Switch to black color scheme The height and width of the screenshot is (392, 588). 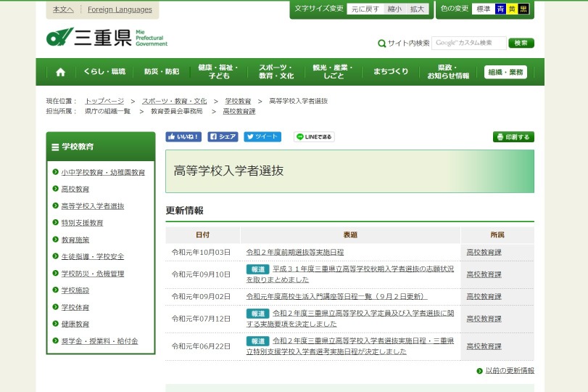coord(523,9)
